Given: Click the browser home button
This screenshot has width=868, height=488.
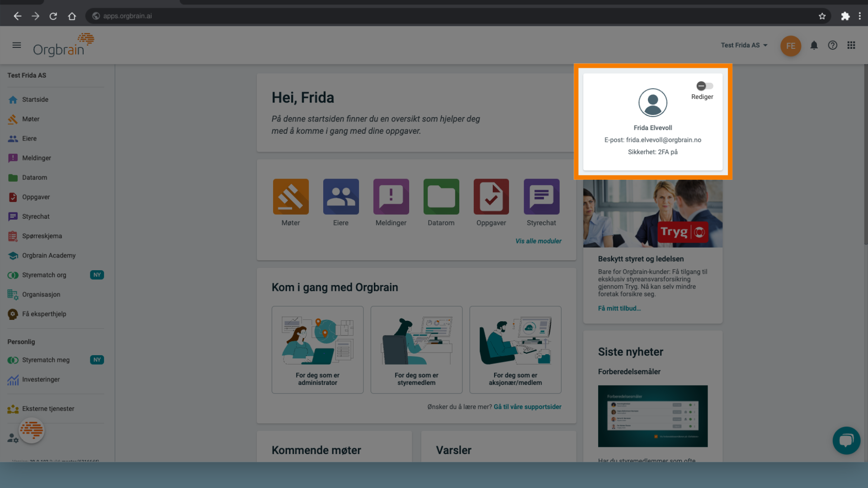Looking at the screenshot, I should [72, 16].
